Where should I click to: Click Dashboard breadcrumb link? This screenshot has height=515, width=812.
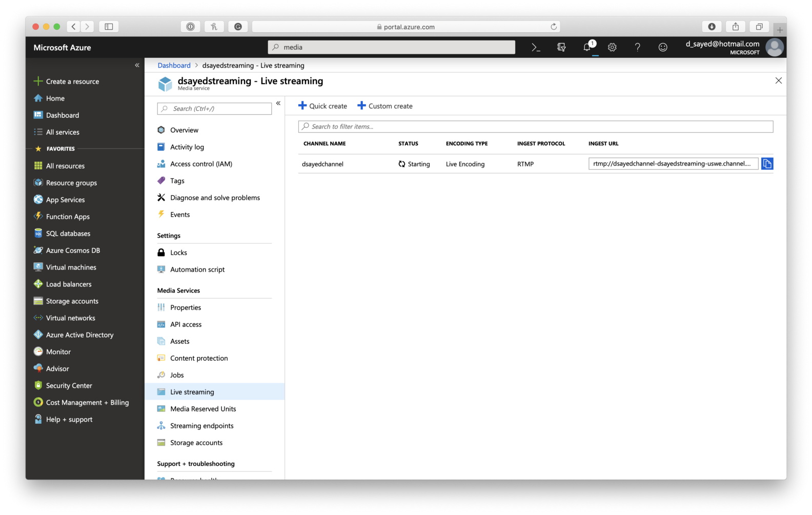[174, 65]
